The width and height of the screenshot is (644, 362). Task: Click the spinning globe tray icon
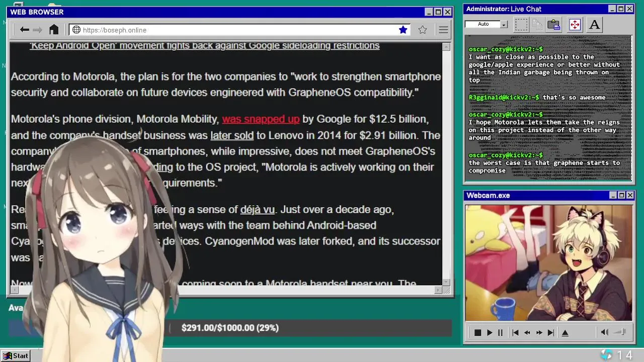pyautogui.click(x=606, y=355)
